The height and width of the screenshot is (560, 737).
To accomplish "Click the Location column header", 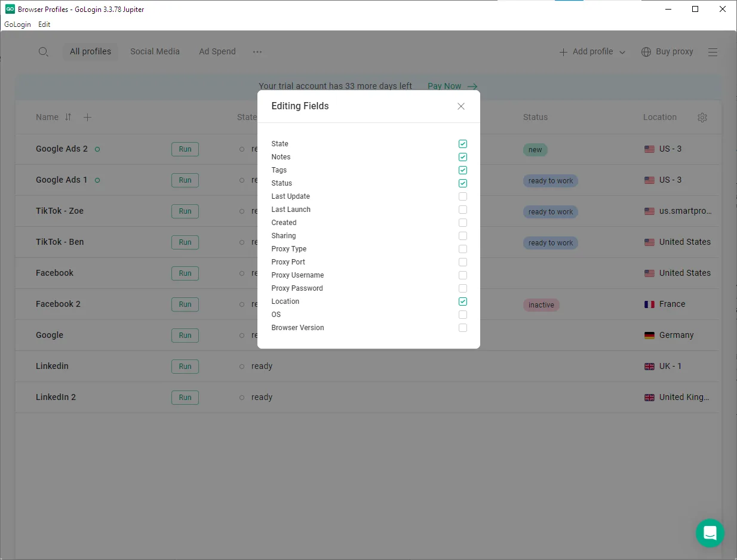I will [x=660, y=117].
